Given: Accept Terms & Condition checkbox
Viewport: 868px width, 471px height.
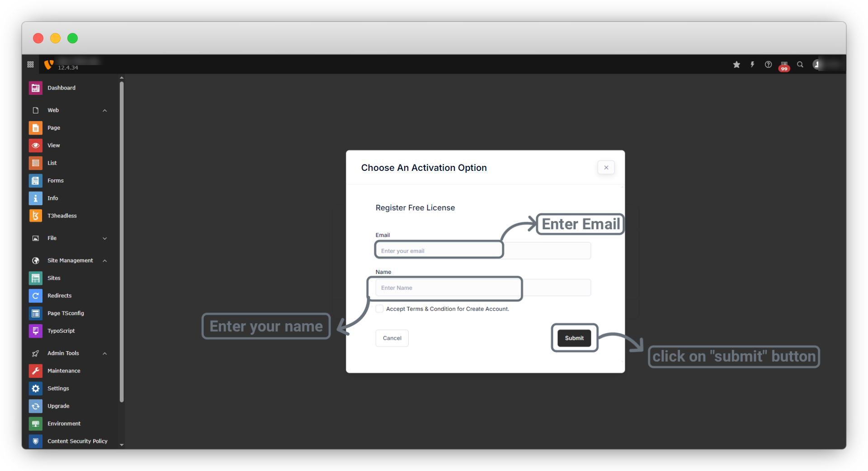Looking at the screenshot, I should (380, 309).
